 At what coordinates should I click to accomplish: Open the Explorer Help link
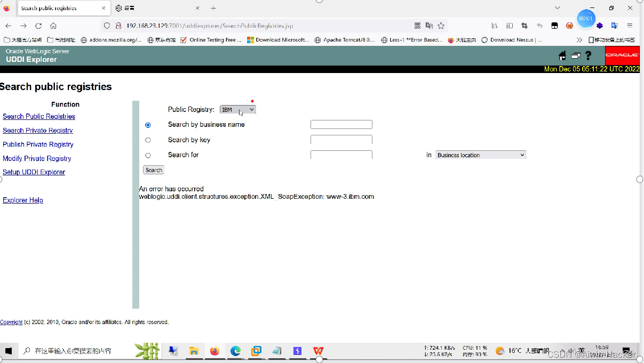click(x=23, y=200)
